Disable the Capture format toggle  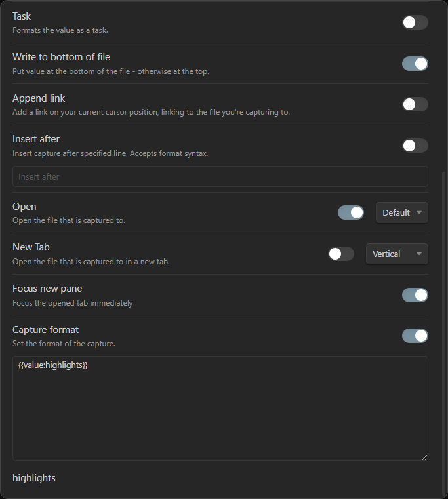[415, 336]
